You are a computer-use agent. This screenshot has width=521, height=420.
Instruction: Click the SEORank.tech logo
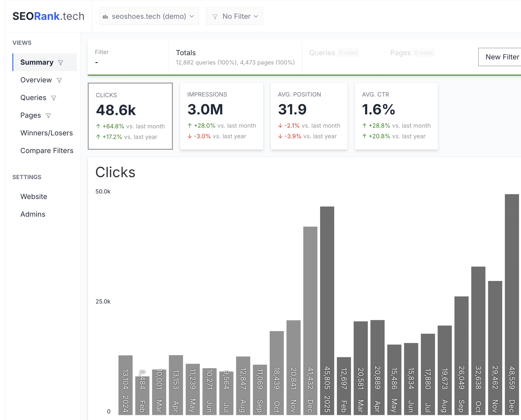point(48,16)
